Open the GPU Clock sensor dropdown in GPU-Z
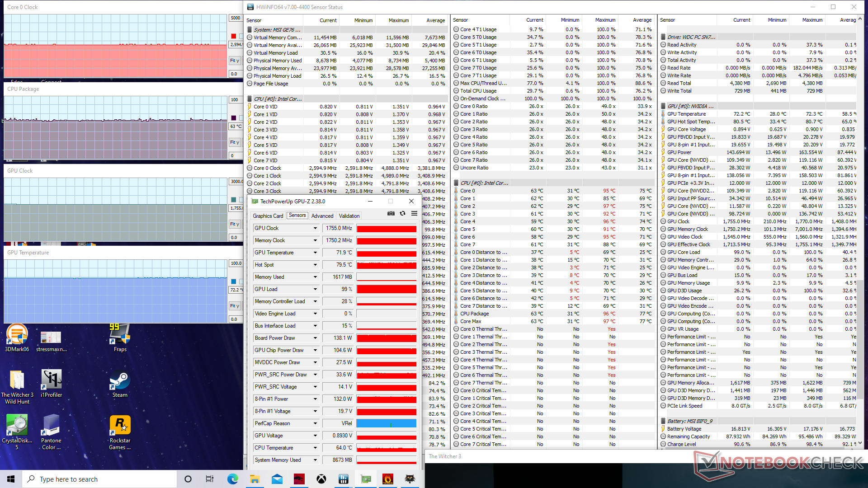This screenshot has width=868, height=488. (x=315, y=228)
